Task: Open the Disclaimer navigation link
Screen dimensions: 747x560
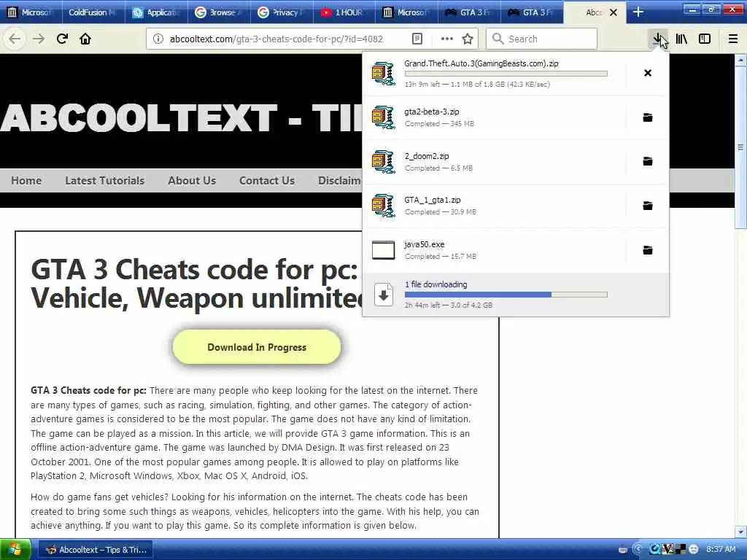Action: pyautogui.click(x=340, y=181)
